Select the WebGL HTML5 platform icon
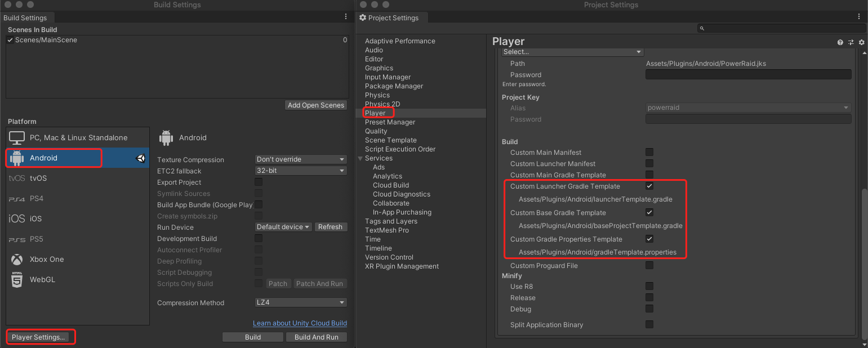The height and width of the screenshot is (348, 868). 17,280
